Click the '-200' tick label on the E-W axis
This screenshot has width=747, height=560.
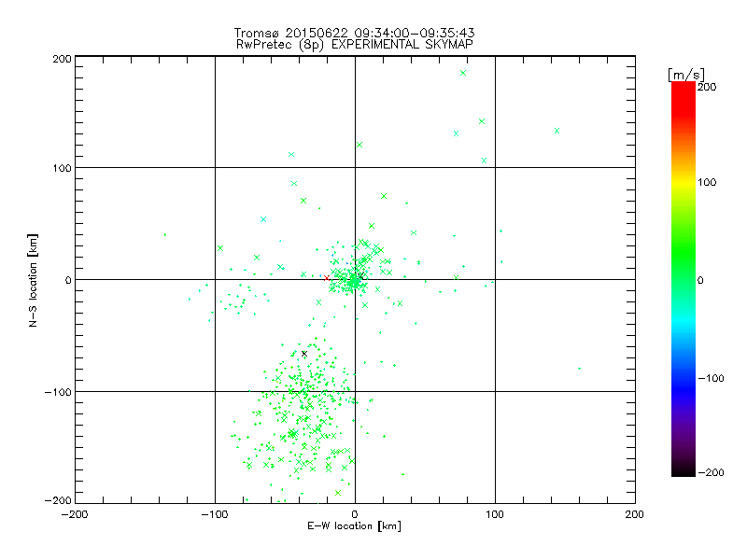[x=75, y=514]
